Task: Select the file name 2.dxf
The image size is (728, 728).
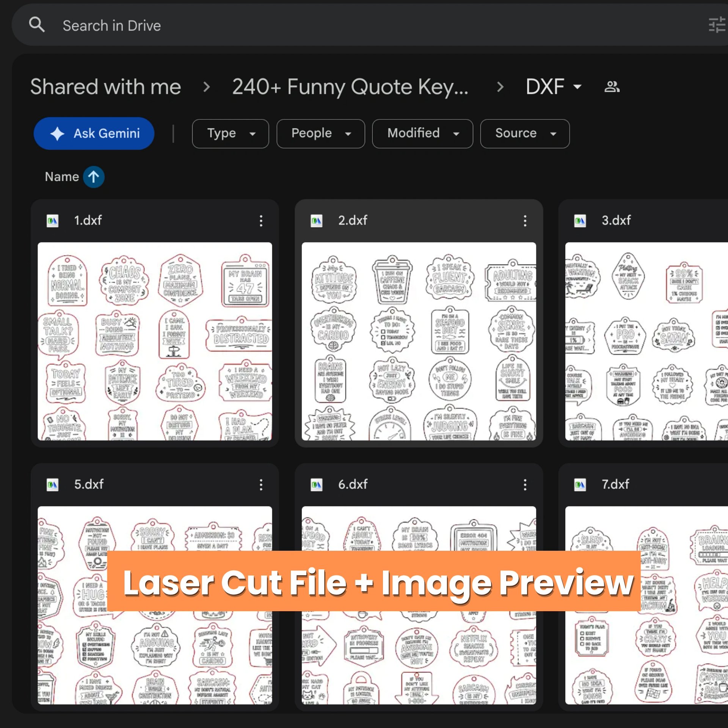Action: (353, 220)
